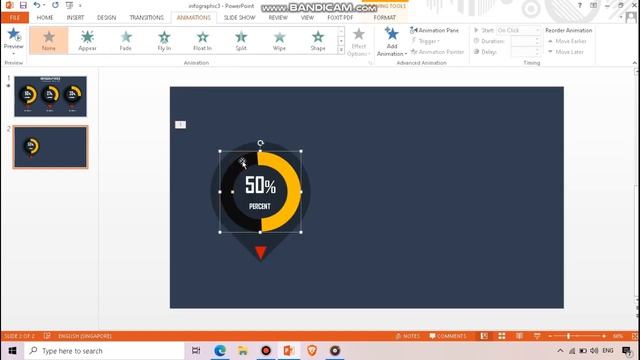The image size is (640, 360).
Task: Click the Undo icon
Action: (37, 5)
